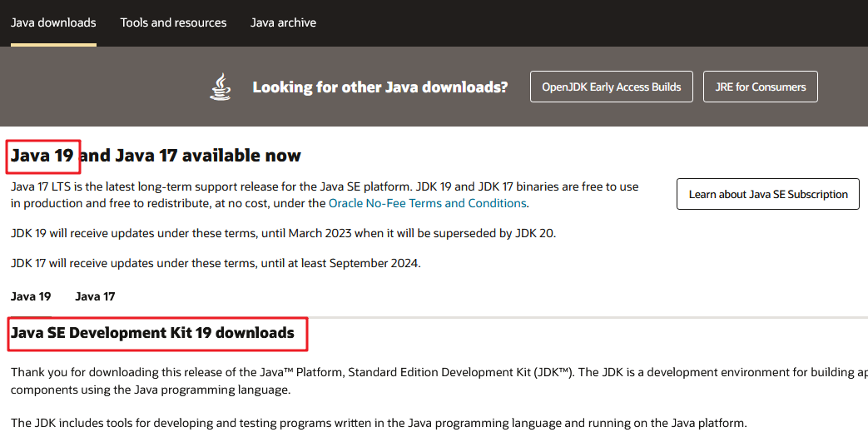Select the Java 17 download tab
The height and width of the screenshot is (442, 868).
(x=95, y=296)
